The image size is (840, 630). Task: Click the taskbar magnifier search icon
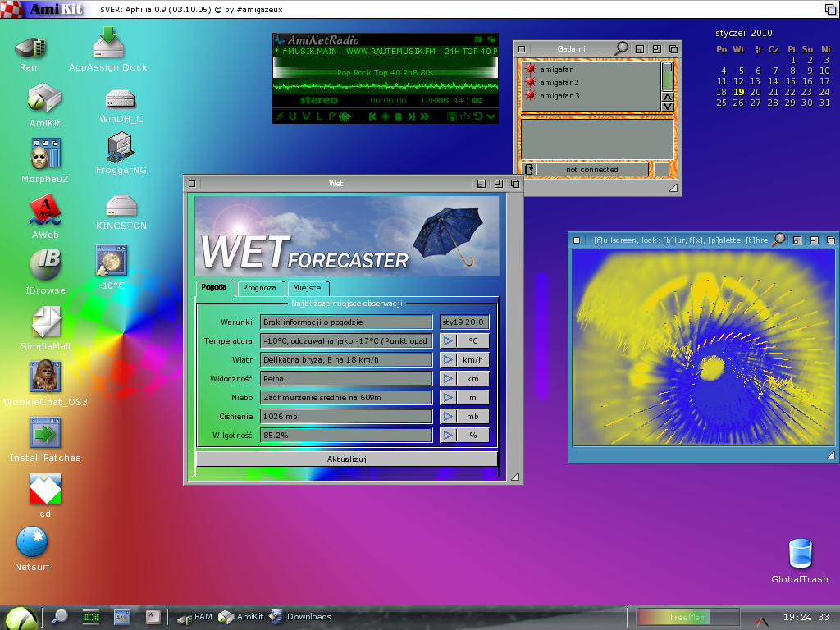click(59, 617)
